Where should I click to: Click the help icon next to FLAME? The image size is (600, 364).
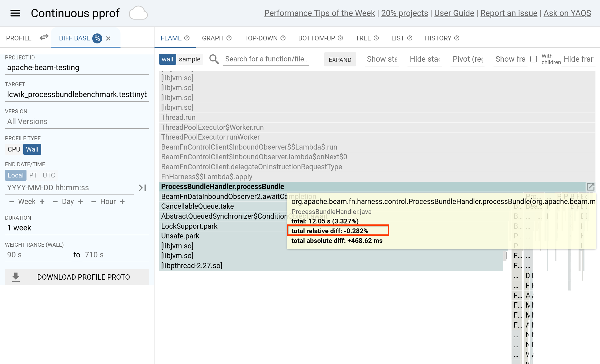pyautogui.click(x=187, y=38)
